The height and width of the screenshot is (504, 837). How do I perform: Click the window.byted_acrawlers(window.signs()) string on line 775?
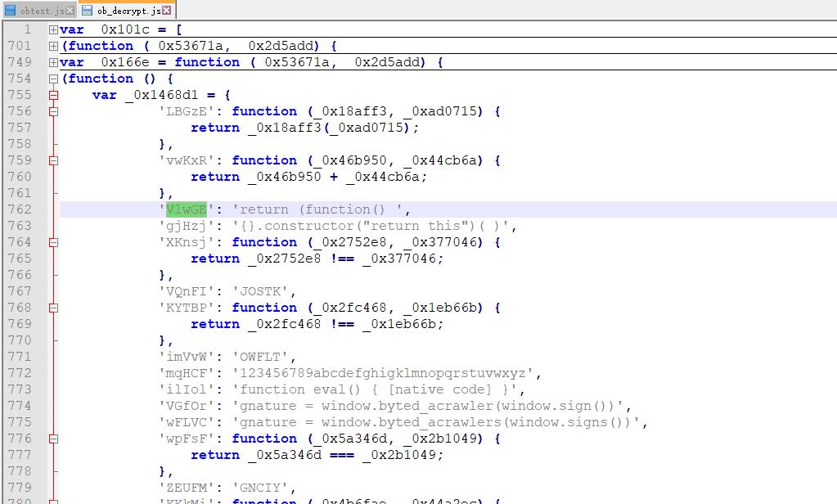pyautogui.click(x=436, y=422)
